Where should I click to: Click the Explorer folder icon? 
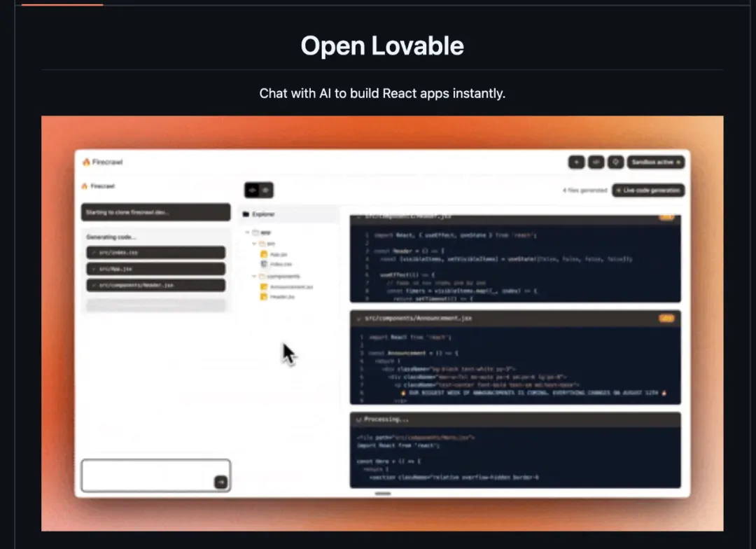(x=246, y=214)
